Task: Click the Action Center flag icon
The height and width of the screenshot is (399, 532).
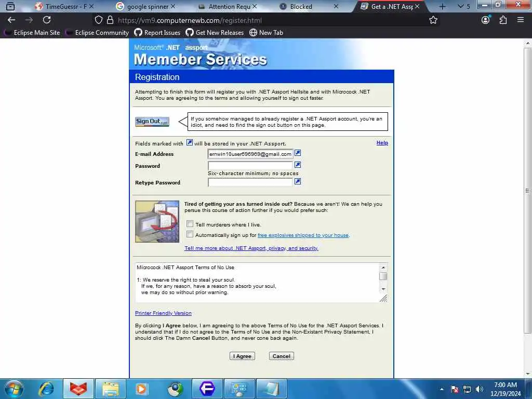Action: tap(455, 389)
